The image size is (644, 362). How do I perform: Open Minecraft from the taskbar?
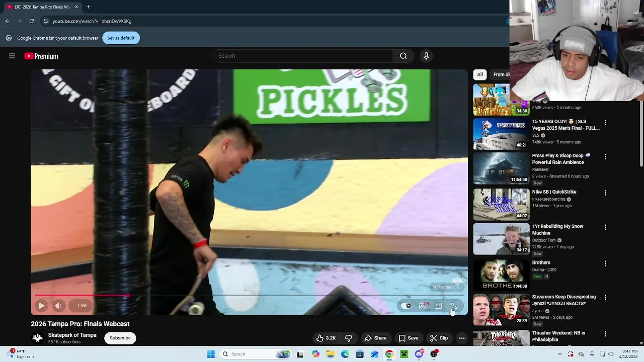(404, 354)
